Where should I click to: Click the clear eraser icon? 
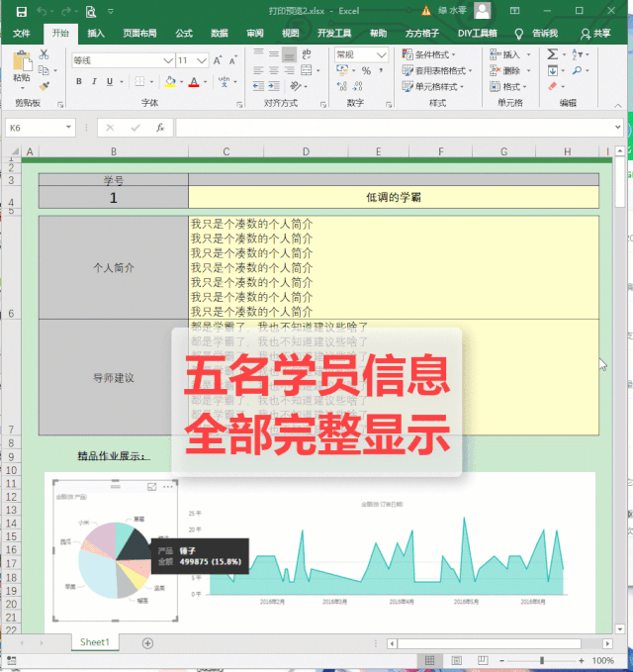click(553, 86)
